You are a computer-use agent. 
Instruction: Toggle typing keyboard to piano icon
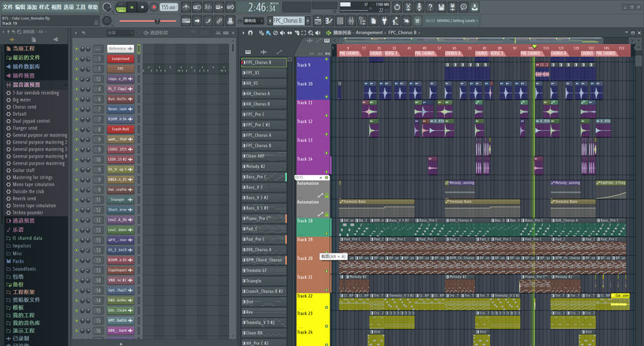(186, 20)
